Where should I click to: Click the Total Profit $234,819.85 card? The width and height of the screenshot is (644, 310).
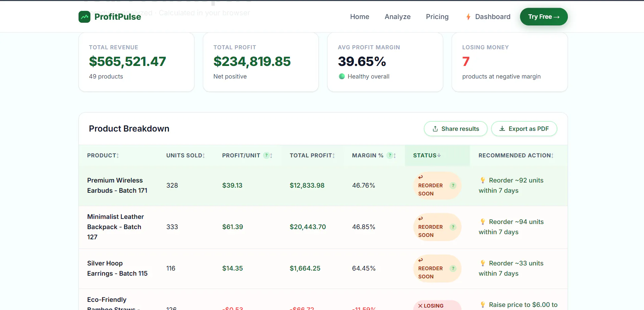click(x=261, y=62)
